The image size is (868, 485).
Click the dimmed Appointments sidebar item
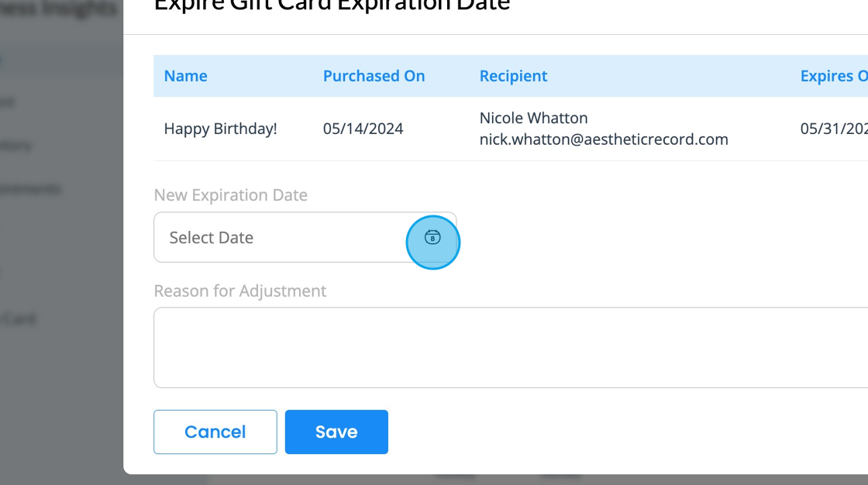[31, 189]
